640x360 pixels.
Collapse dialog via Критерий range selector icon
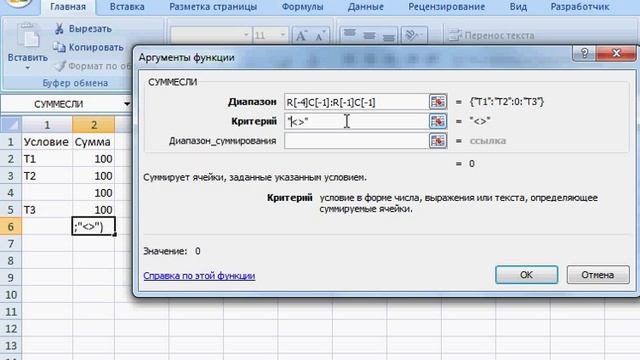click(x=438, y=121)
